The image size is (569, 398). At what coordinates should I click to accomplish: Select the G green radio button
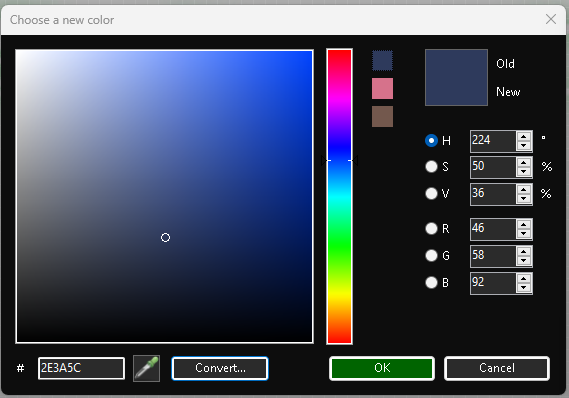point(431,255)
